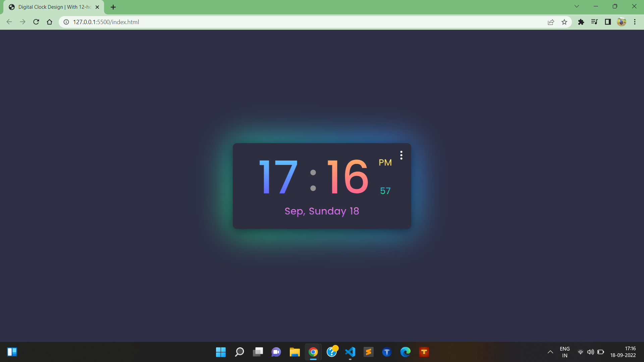Open the tab search chevron
The image size is (644, 362).
pyautogui.click(x=577, y=6)
